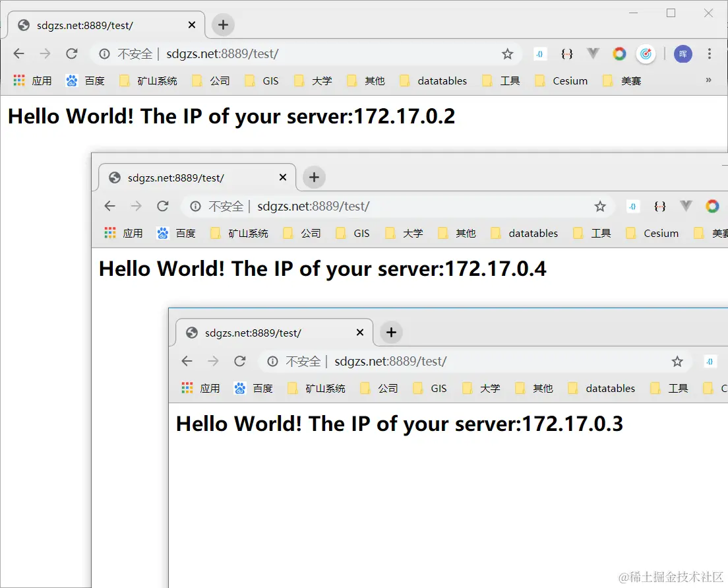Open 应用 apps shortcut in middle window
The width and height of the screenshot is (728, 588).
pyautogui.click(x=123, y=233)
